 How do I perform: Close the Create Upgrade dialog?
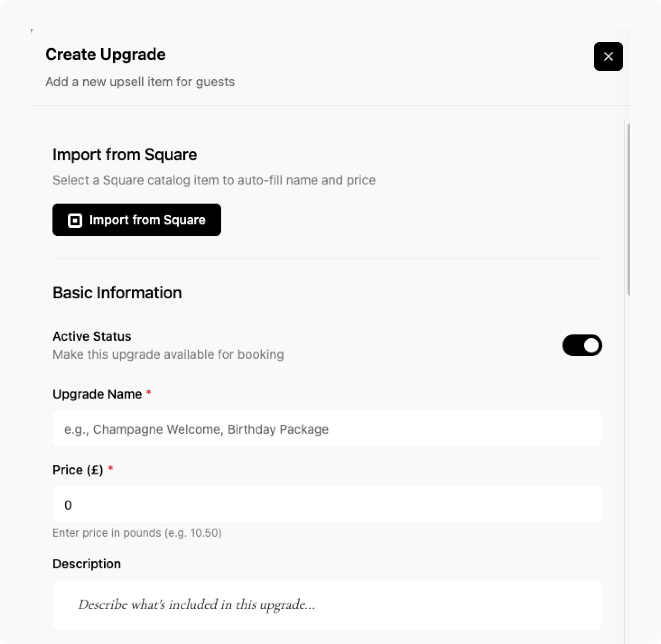(x=608, y=56)
